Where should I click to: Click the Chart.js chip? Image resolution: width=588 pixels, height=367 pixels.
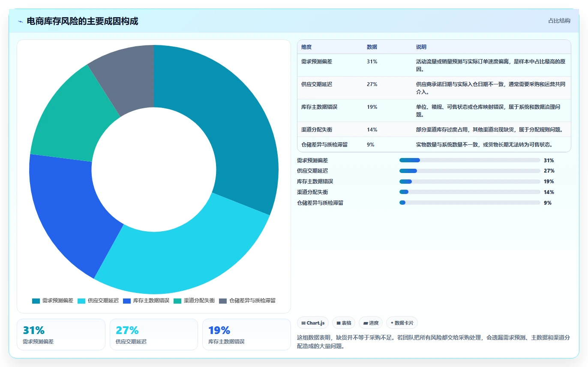[x=313, y=323]
